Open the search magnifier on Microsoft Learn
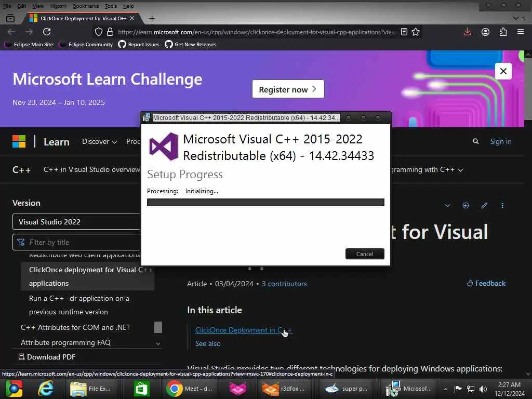The image size is (532, 399). 476,141
